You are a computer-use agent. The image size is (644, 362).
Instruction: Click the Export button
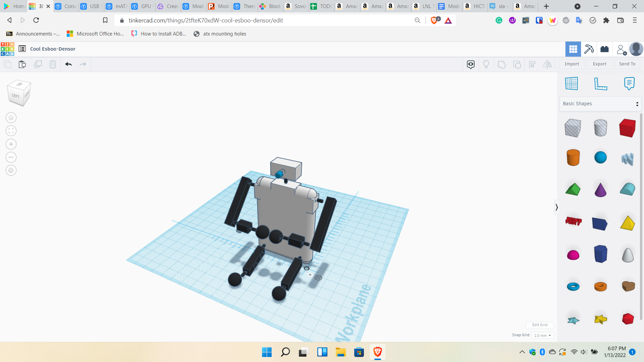[599, 64]
